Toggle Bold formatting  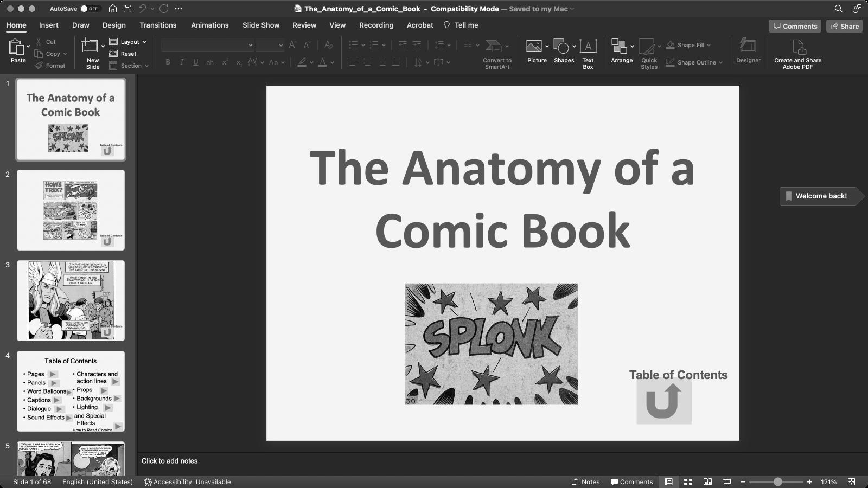tap(168, 62)
